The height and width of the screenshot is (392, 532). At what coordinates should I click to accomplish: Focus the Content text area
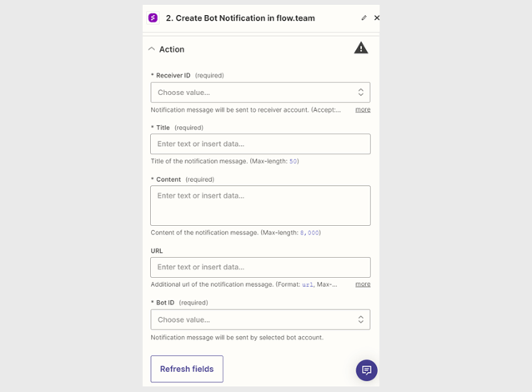pos(260,205)
